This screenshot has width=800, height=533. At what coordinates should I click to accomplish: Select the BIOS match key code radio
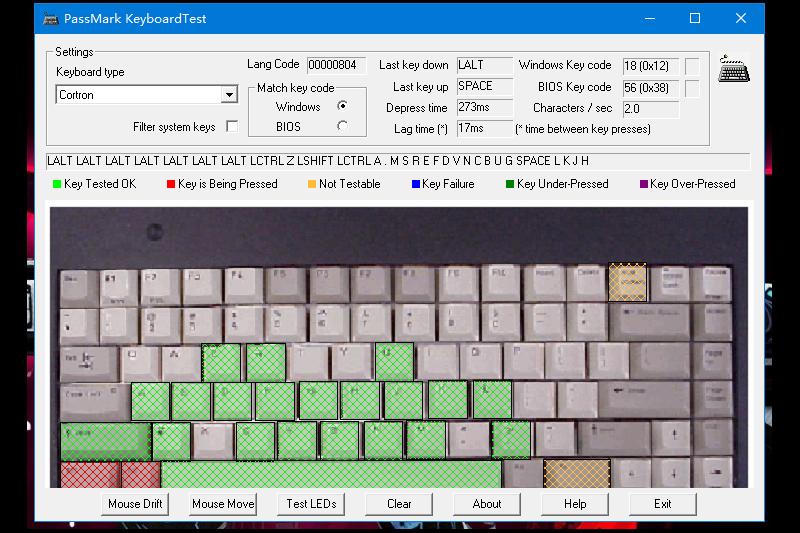342,125
